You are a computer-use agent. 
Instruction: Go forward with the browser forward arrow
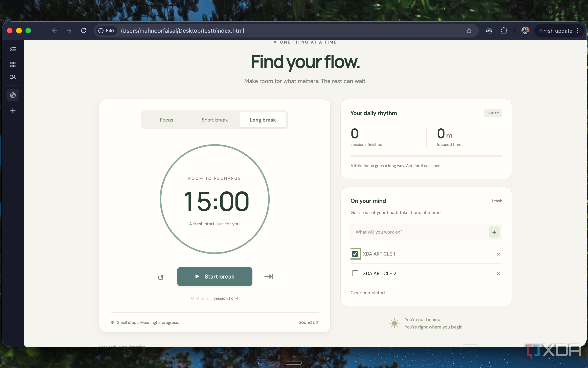click(69, 31)
